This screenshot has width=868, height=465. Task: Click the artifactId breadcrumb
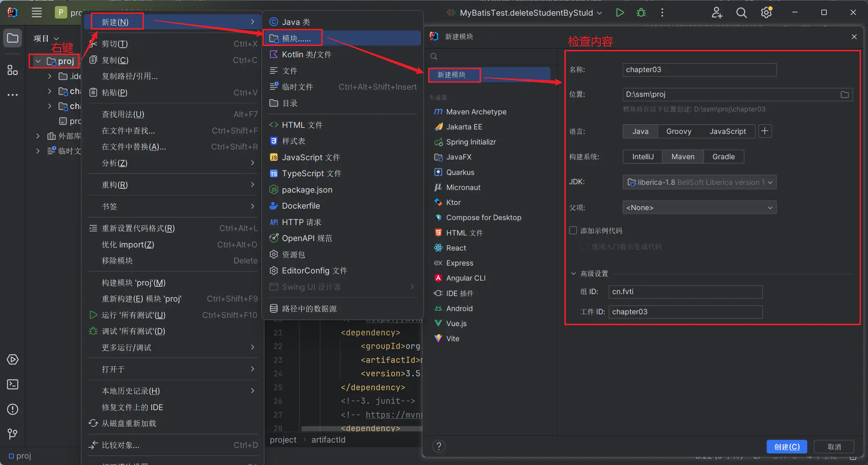tap(328, 440)
